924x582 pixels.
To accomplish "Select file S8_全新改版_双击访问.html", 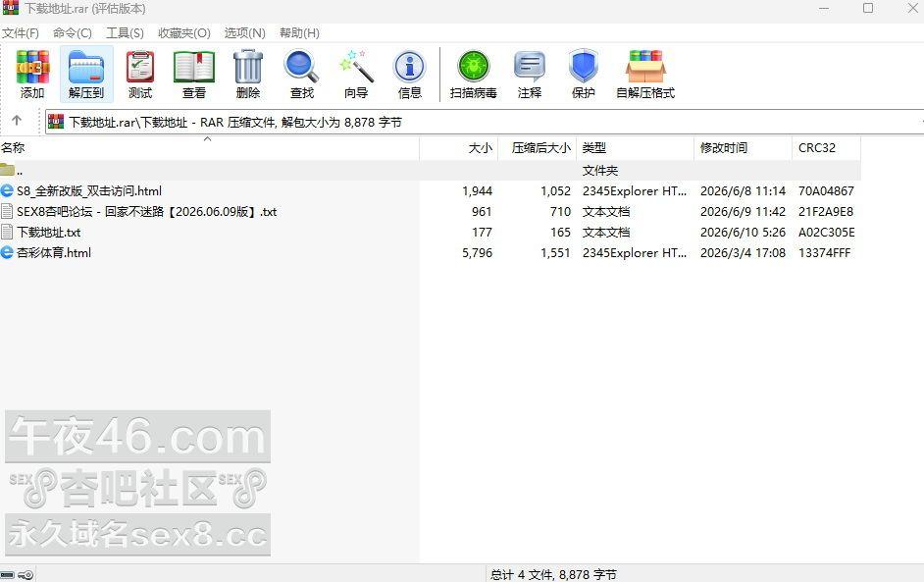I will (x=89, y=191).
